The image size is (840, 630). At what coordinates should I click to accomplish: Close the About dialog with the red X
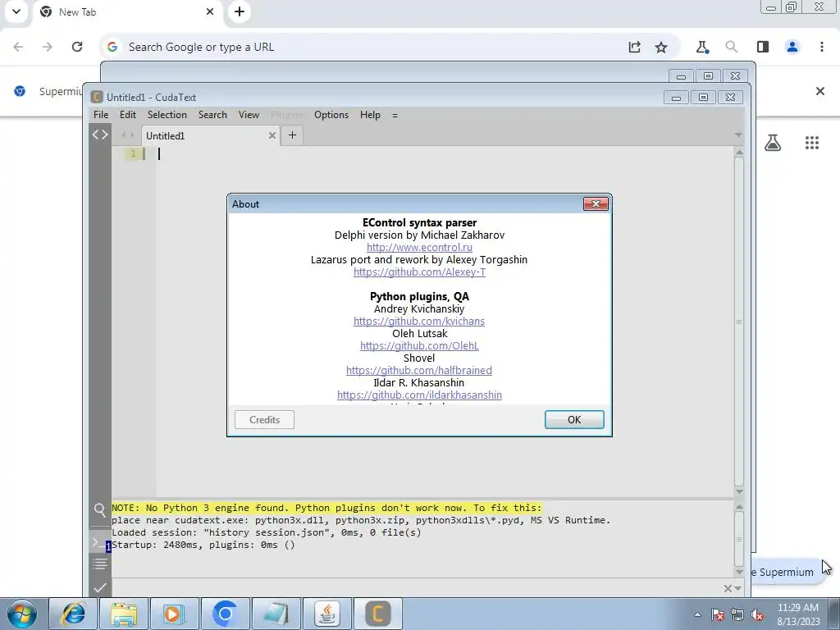tap(596, 203)
